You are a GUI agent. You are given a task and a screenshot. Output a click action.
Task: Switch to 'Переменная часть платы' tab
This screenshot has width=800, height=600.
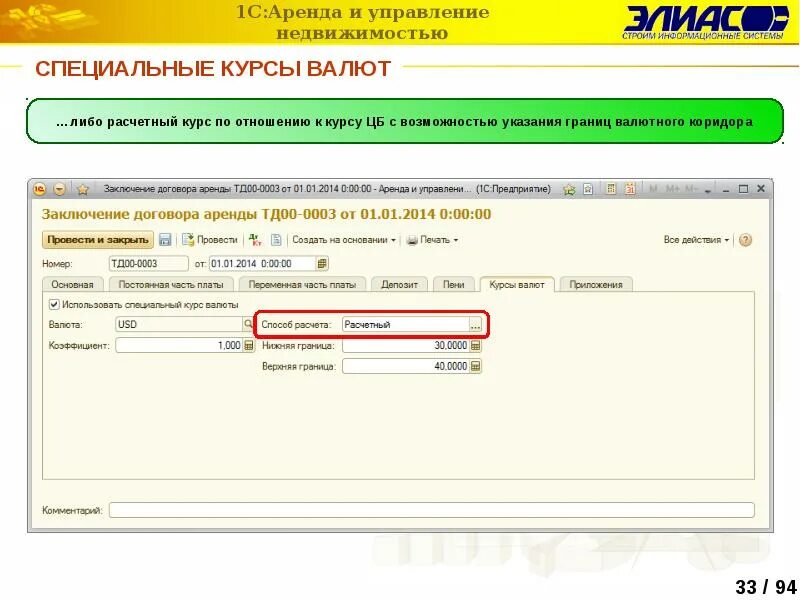[302, 284]
